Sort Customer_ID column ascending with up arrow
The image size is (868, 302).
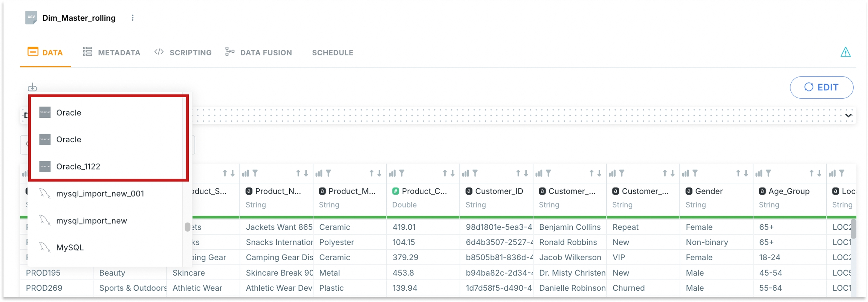(x=518, y=173)
